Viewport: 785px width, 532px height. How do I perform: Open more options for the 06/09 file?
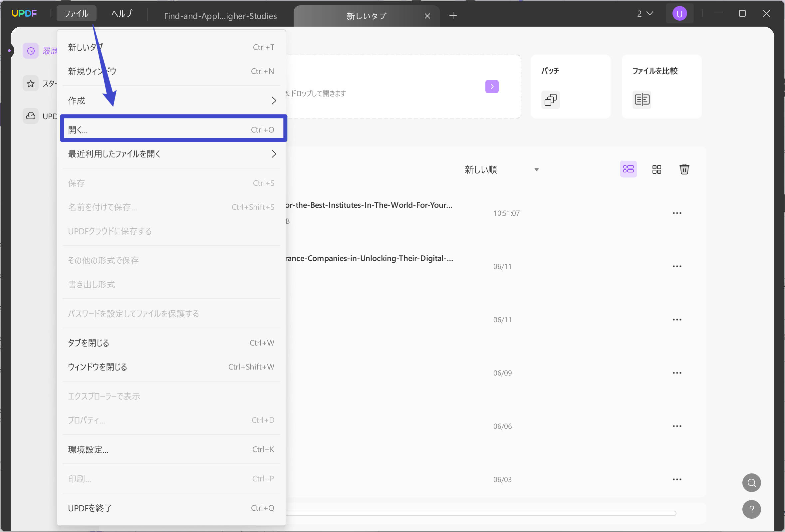676,373
